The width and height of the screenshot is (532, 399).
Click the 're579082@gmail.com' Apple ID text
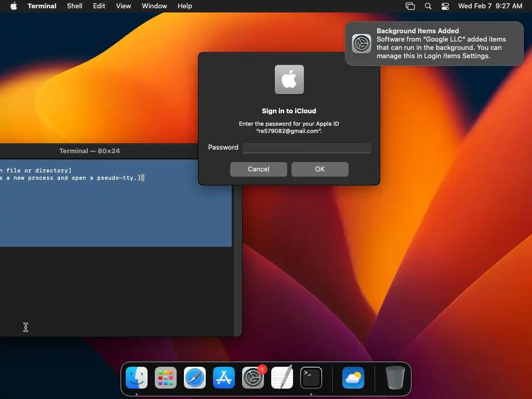(x=289, y=131)
